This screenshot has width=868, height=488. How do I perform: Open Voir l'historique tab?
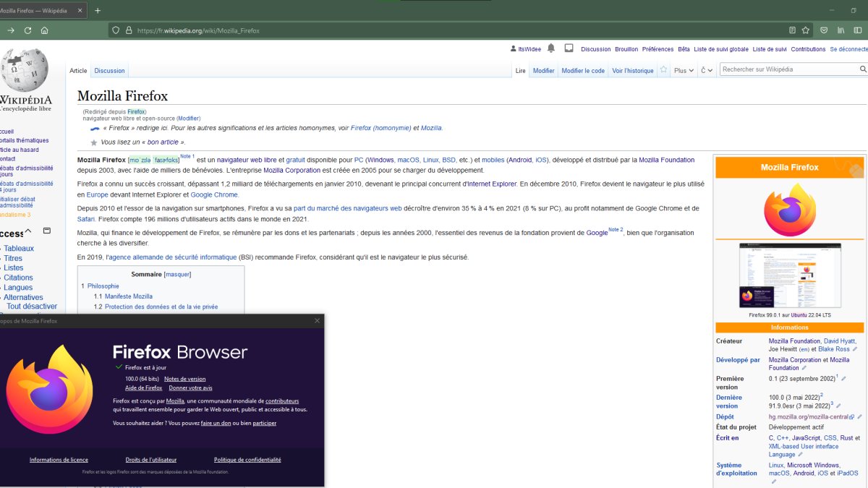(x=632, y=71)
